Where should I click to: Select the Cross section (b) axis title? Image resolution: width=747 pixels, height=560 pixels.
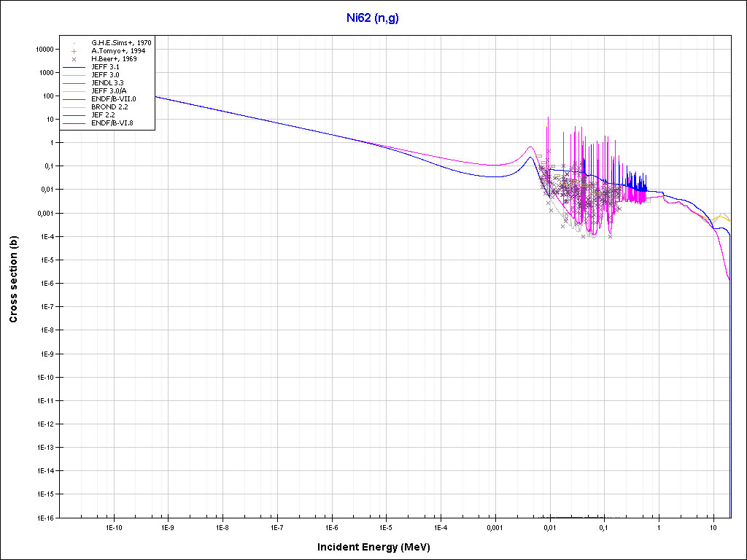point(13,280)
